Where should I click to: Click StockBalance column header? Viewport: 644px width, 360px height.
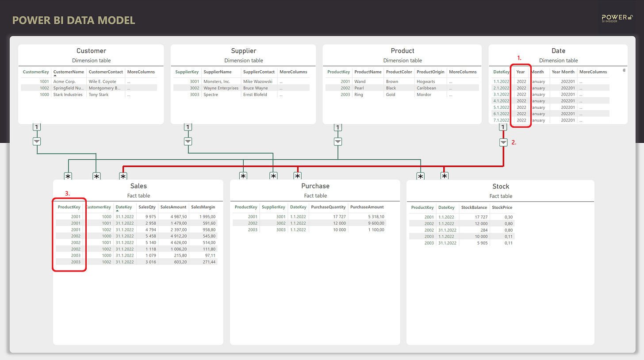pos(474,207)
